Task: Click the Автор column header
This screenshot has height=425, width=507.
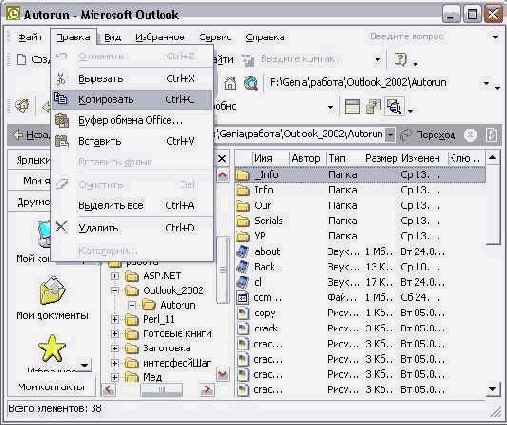Action: (306, 158)
